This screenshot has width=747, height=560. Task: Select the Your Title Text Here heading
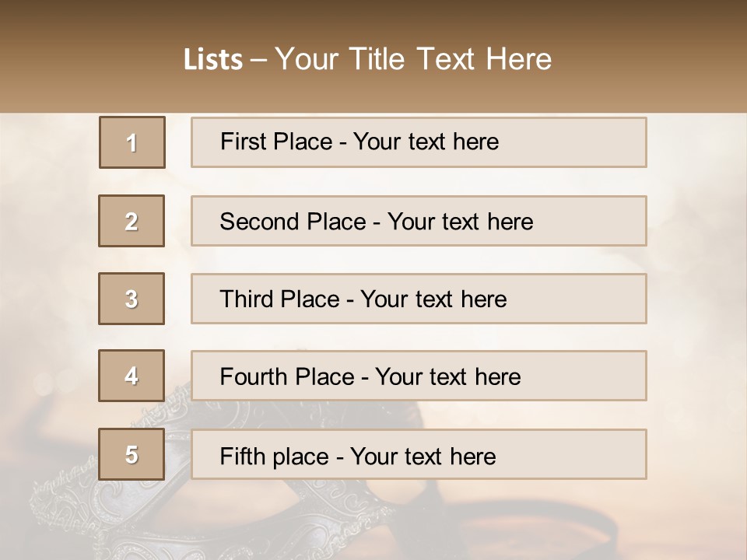[413, 59]
